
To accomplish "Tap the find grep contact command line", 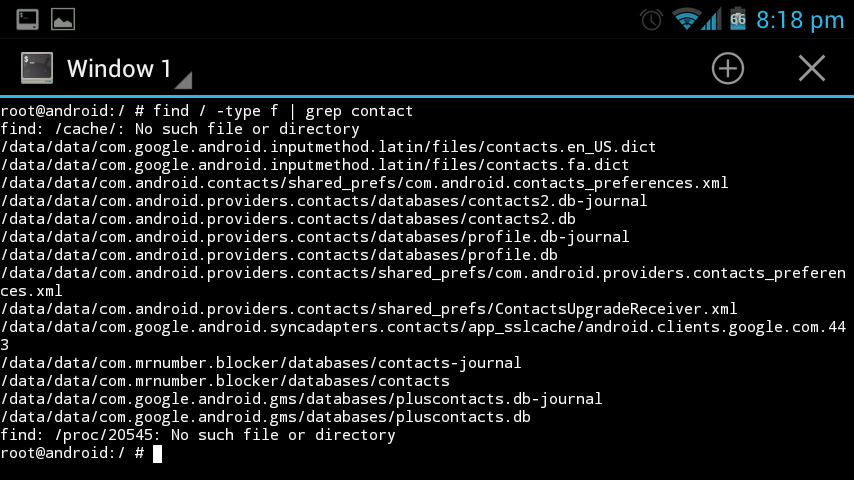I will (207, 111).
